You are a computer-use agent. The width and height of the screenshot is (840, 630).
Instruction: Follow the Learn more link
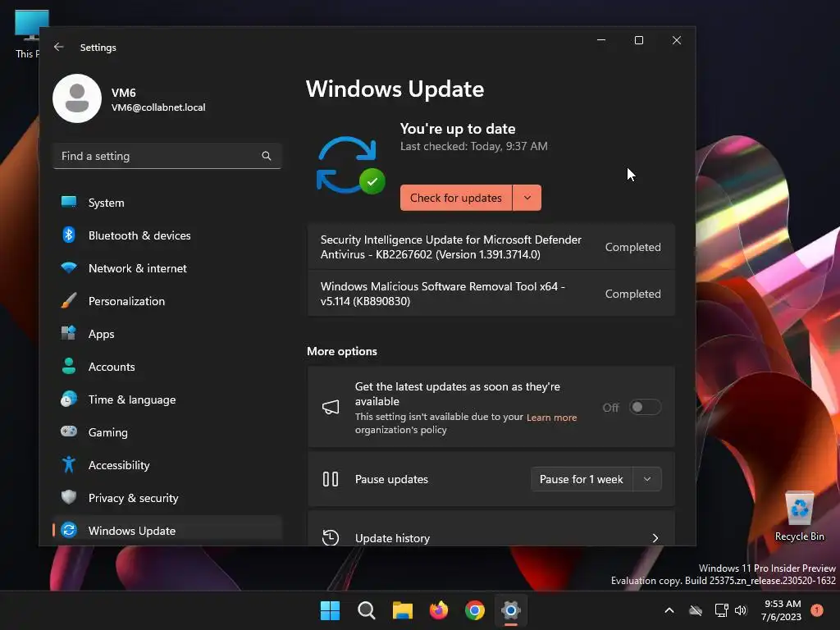point(551,418)
